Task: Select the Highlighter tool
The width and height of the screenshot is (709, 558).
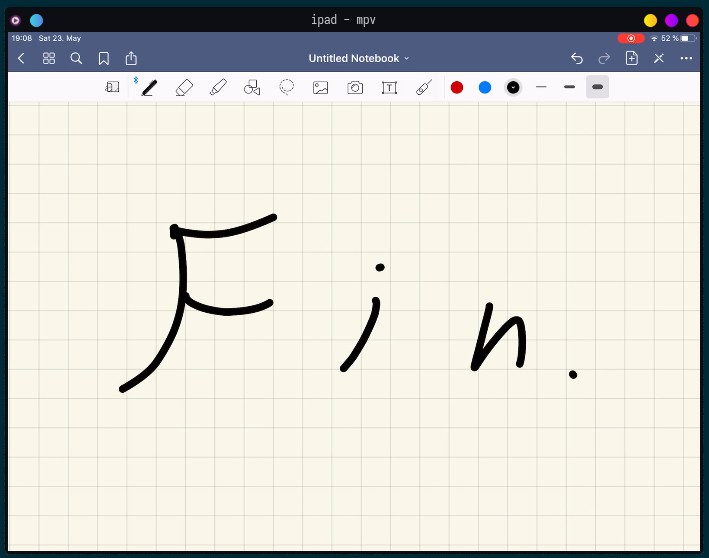Action: click(x=218, y=87)
